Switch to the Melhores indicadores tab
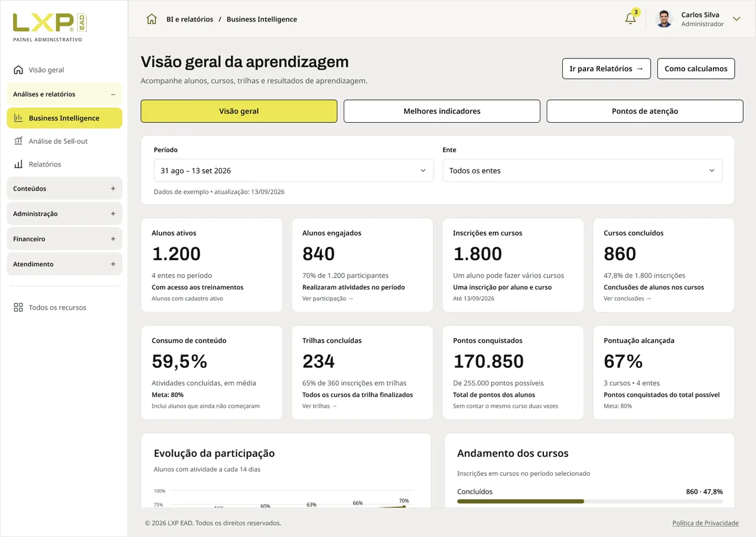 click(442, 111)
